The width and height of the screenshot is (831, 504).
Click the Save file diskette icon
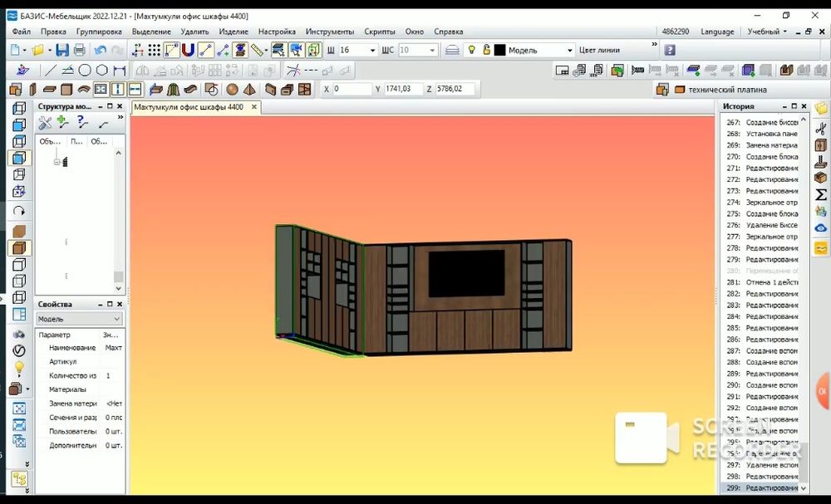point(62,51)
